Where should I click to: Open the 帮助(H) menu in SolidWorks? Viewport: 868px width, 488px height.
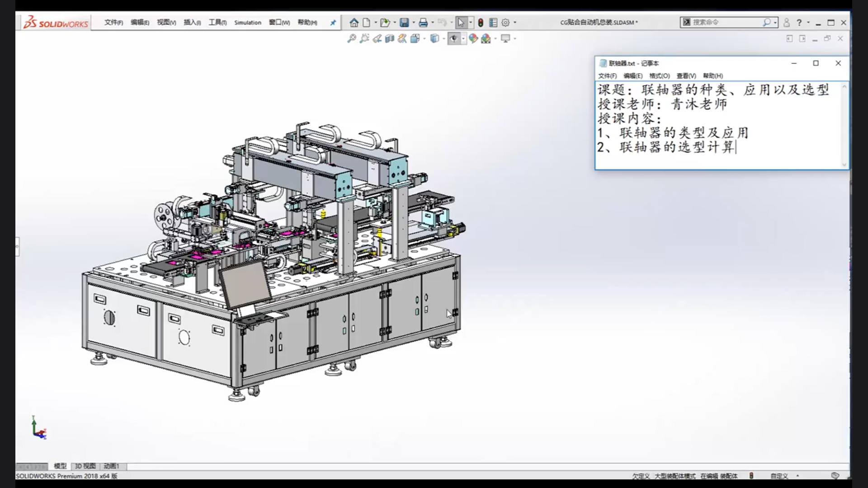[x=307, y=22]
